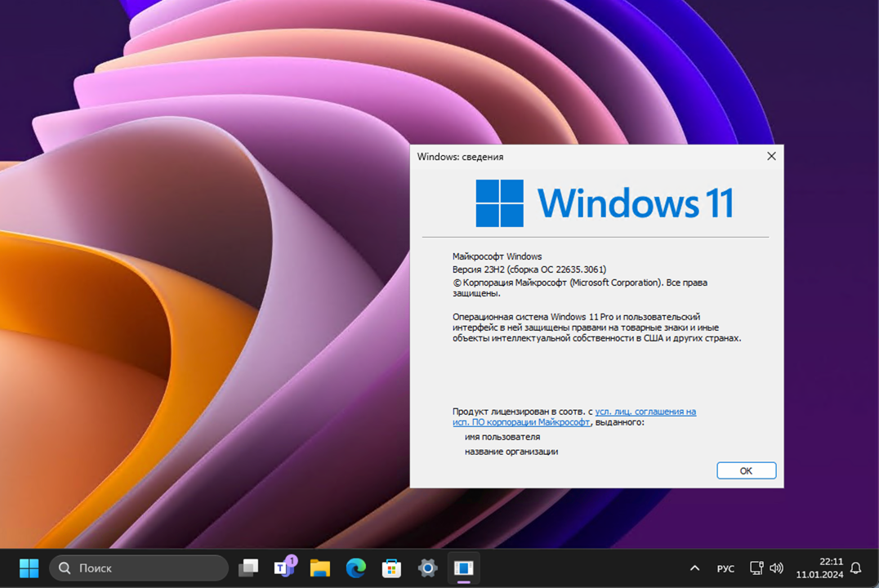Screen dimensions: 879x588
Task: Open Windows Settings via the gear icon
Action: (x=428, y=567)
